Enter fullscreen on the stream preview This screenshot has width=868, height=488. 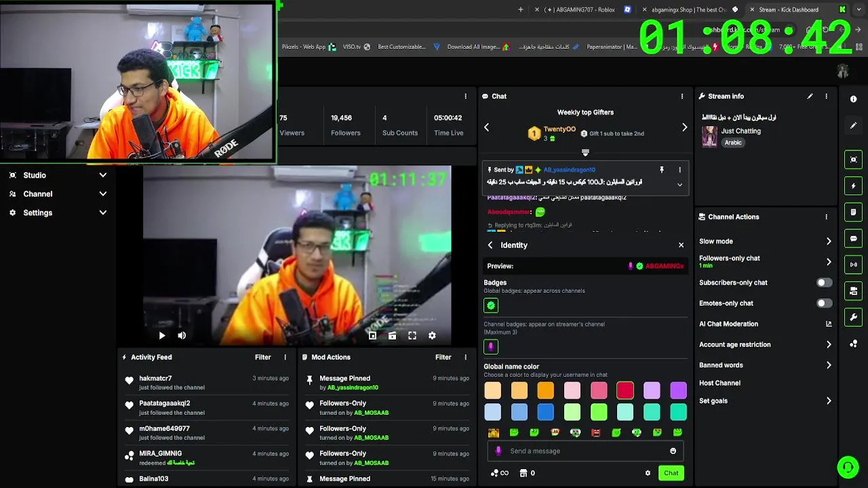tap(412, 335)
